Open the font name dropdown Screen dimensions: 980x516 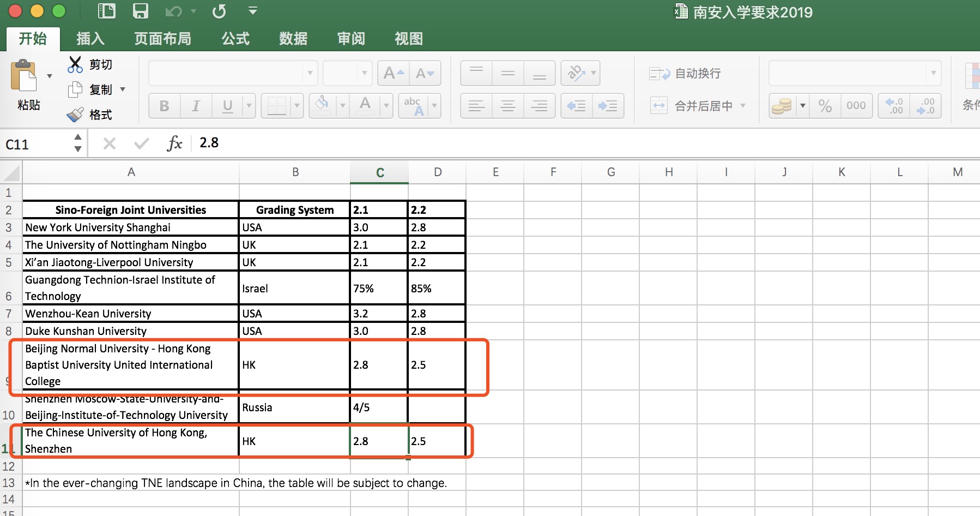pos(310,73)
